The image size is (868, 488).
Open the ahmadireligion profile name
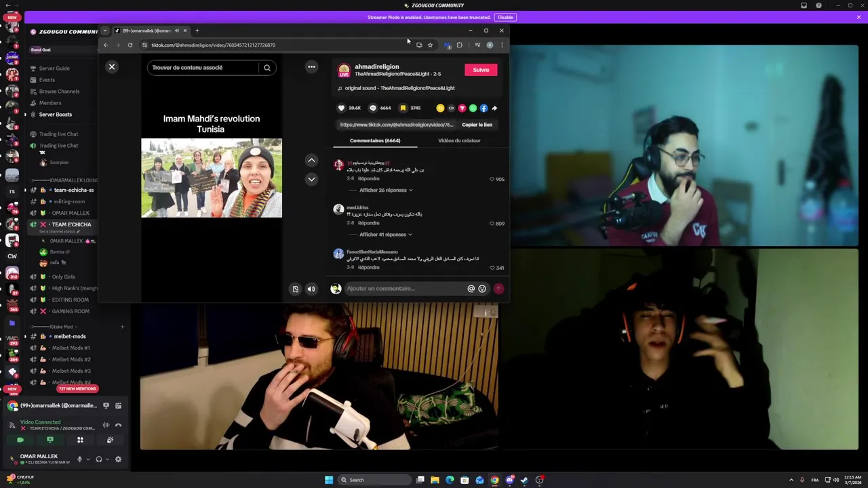pos(377,67)
